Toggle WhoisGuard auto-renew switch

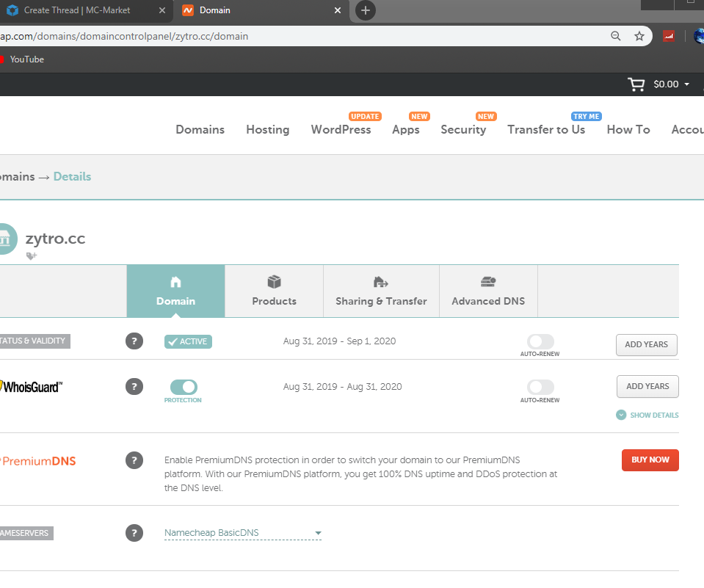coord(540,387)
